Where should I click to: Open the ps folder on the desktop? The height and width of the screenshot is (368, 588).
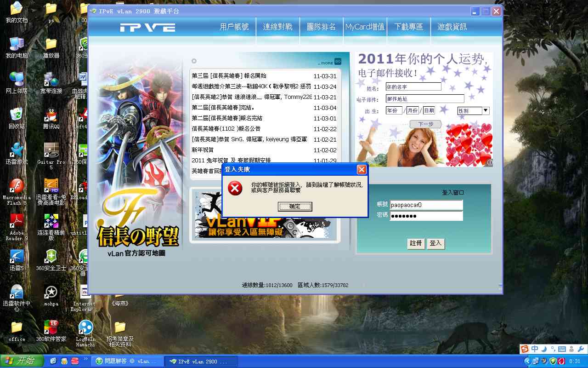coord(51,13)
